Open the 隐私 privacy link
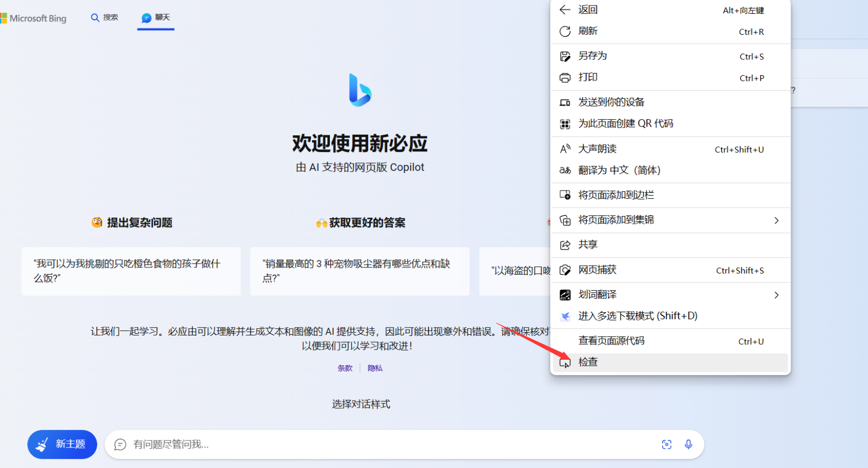Image resolution: width=868 pixels, height=468 pixels. 375,368
